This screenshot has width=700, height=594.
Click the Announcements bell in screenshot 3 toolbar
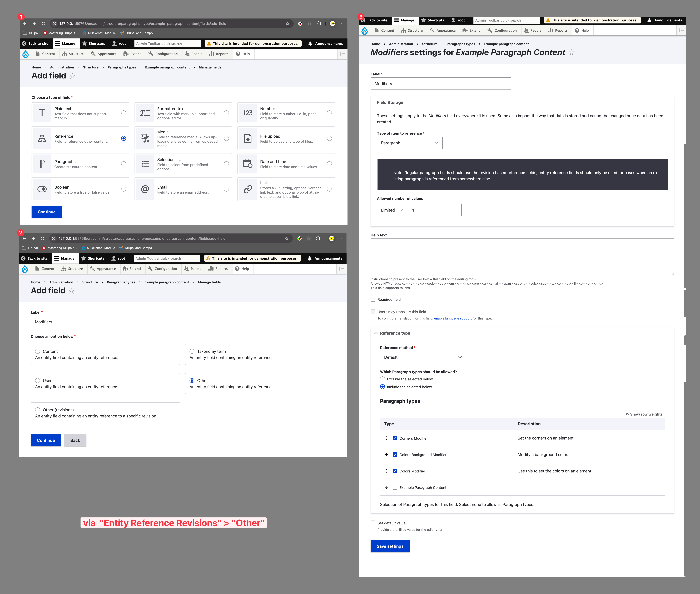pos(649,20)
